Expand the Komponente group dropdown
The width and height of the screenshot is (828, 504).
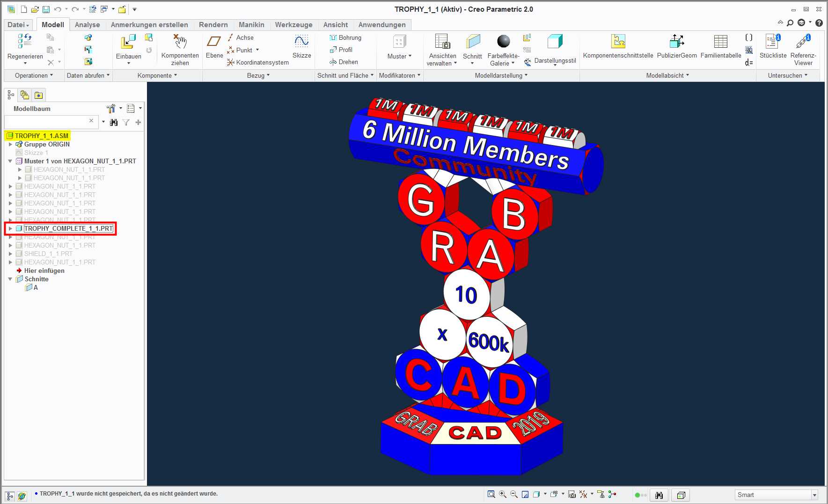(157, 75)
